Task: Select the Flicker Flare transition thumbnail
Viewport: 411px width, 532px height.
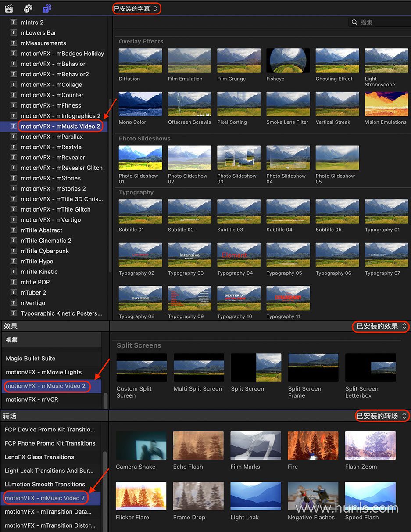Action: [x=141, y=496]
